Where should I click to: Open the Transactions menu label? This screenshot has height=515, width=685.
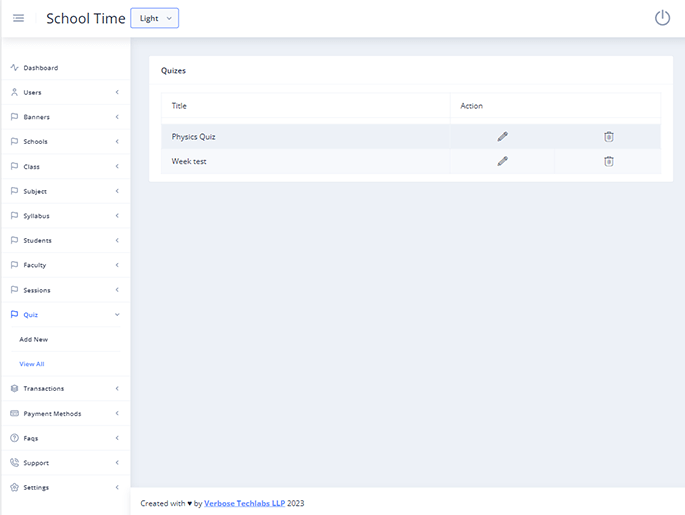pyautogui.click(x=44, y=388)
